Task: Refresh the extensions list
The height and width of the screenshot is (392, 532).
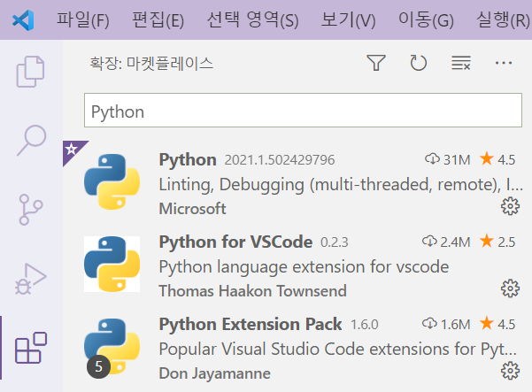Action: click(x=419, y=63)
